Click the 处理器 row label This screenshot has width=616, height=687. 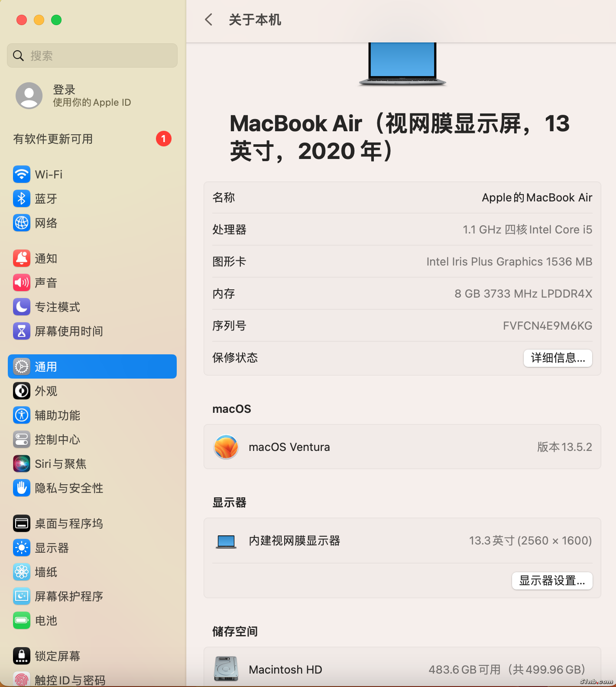pyautogui.click(x=230, y=230)
